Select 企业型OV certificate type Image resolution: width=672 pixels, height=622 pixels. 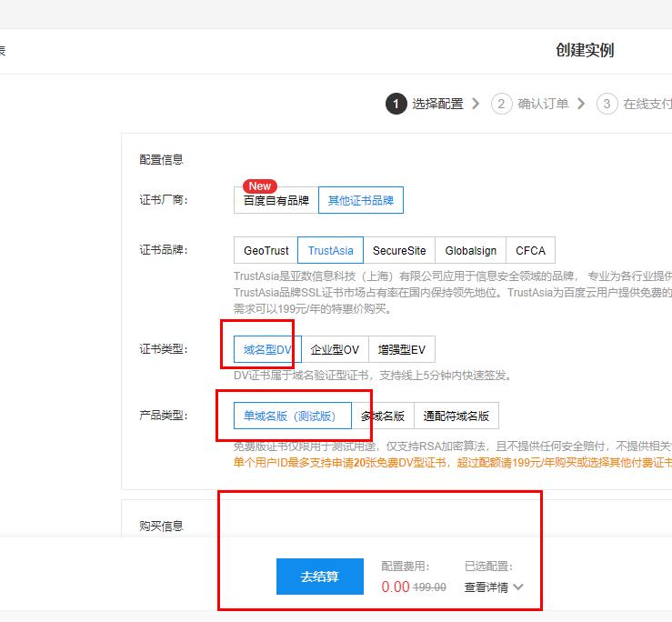tap(335, 349)
